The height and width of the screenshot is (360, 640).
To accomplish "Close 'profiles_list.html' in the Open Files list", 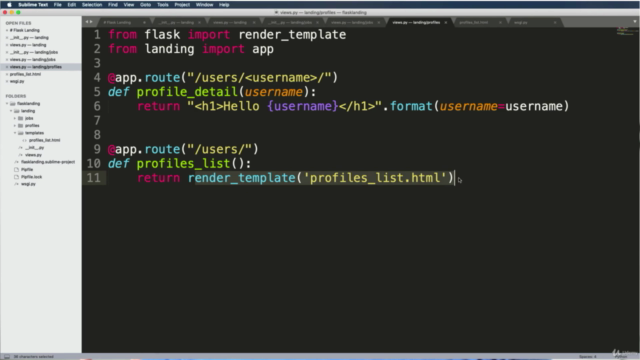I will tap(7, 74).
